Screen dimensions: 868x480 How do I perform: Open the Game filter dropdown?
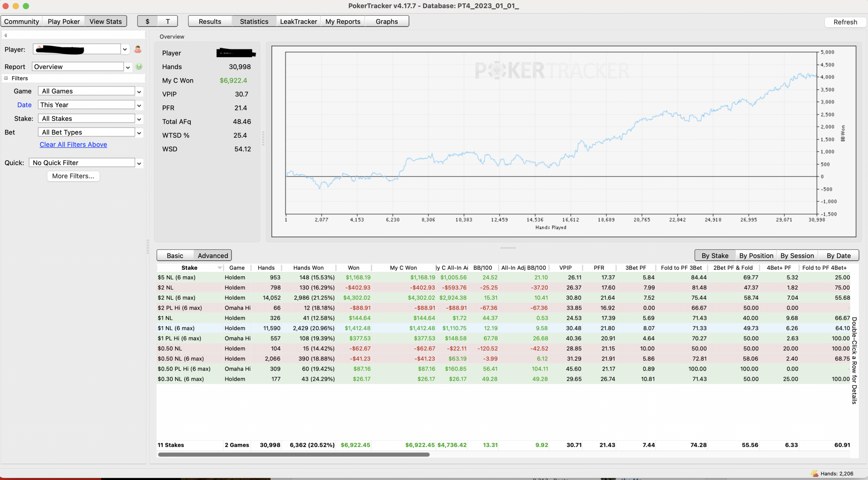pyautogui.click(x=139, y=91)
